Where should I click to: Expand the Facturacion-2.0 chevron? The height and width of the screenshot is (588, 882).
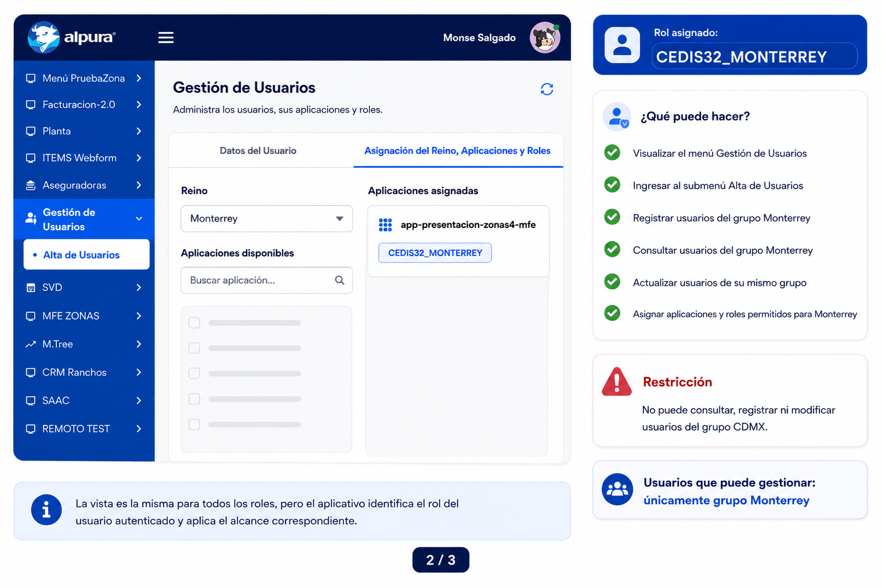click(139, 105)
